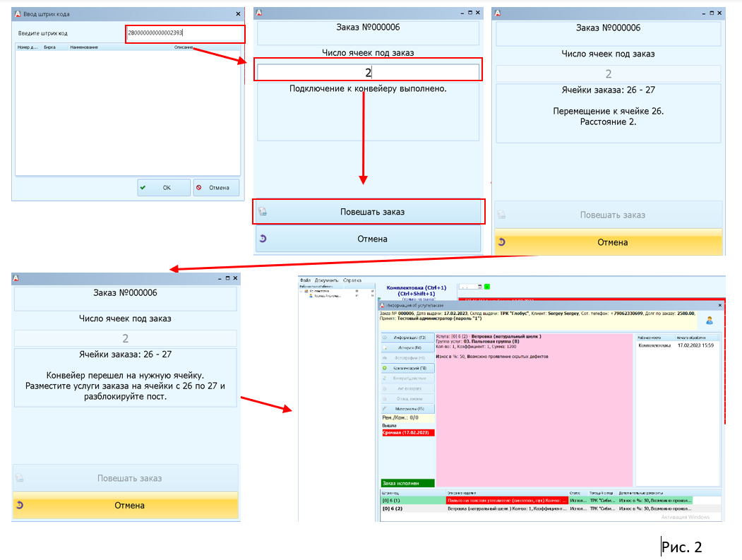Click the green square button beside the date field
This screenshot has width=742, height=560.
coord(487,287)
